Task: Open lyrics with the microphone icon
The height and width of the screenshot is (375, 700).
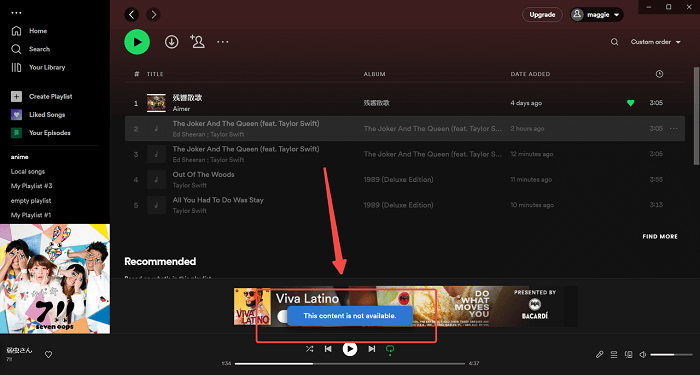Action: [600, 354]
